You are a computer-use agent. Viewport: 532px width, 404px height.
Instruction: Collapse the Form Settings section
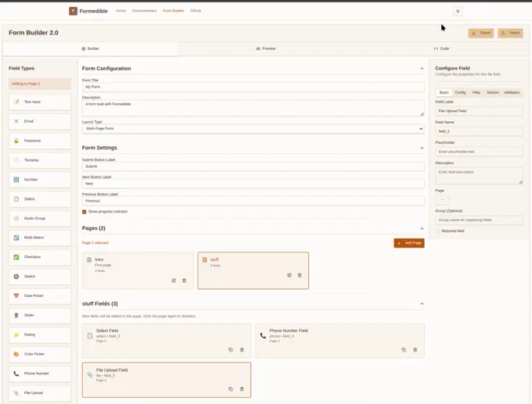click(x=422, y=148)
